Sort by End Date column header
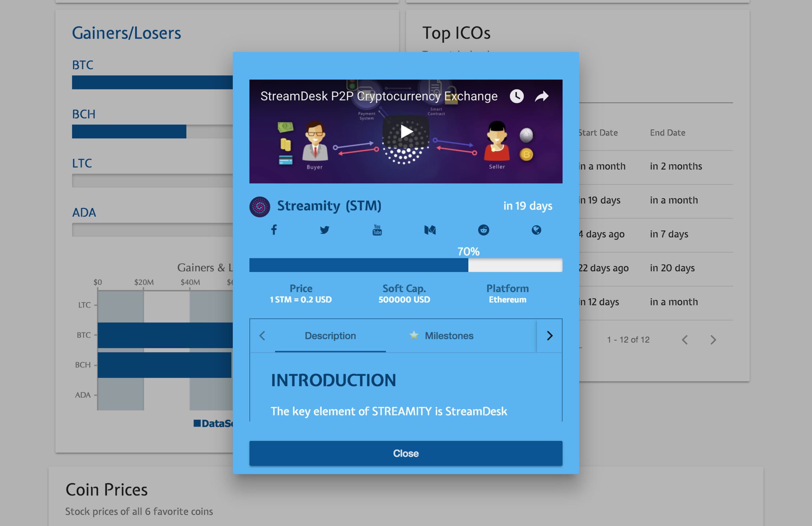This screenshot has height=526, width=812. (x=668, y=133)
